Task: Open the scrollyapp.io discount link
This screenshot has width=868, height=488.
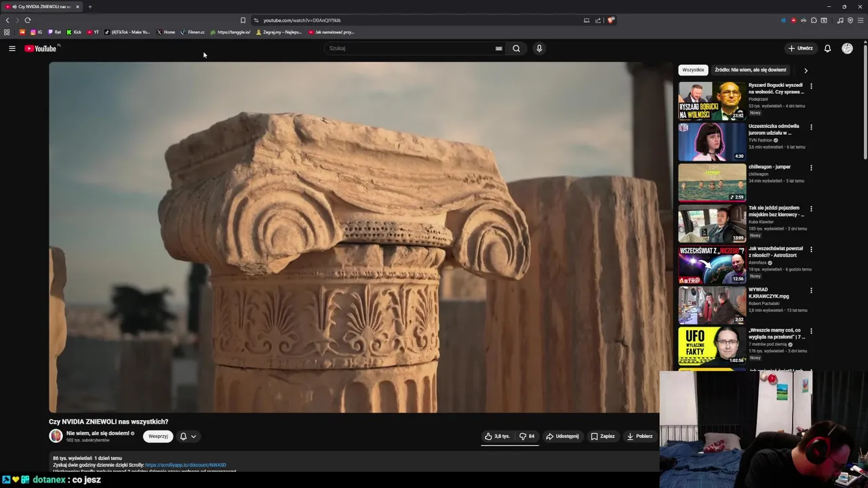Action: [186, 465]
